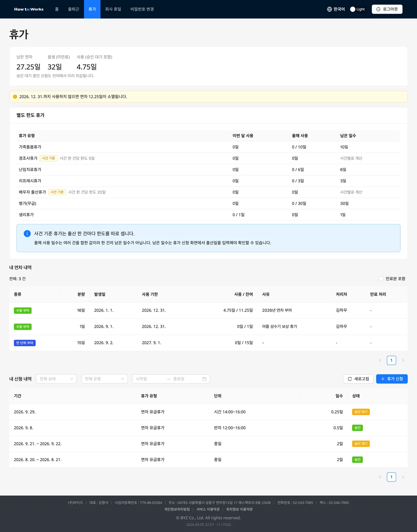Go to next page of 내 연차 내역
The image size is (417, 532).
click(403, 360)
